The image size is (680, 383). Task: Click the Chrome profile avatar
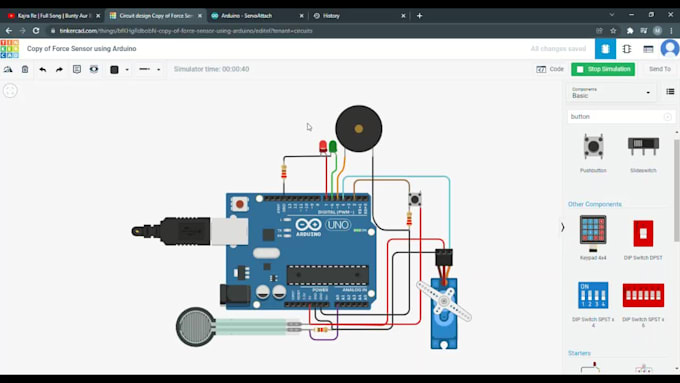pyautogui.click(x=657, y=31)
